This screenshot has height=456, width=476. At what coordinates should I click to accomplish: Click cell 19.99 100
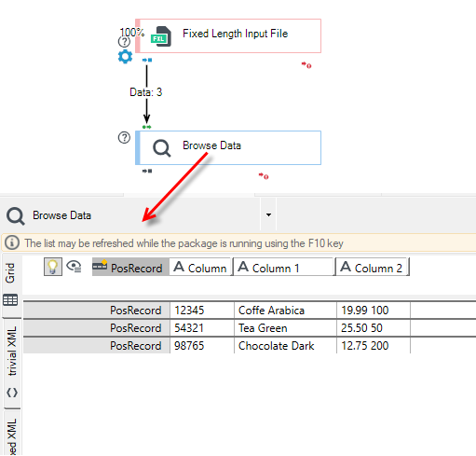pos(374,311)
